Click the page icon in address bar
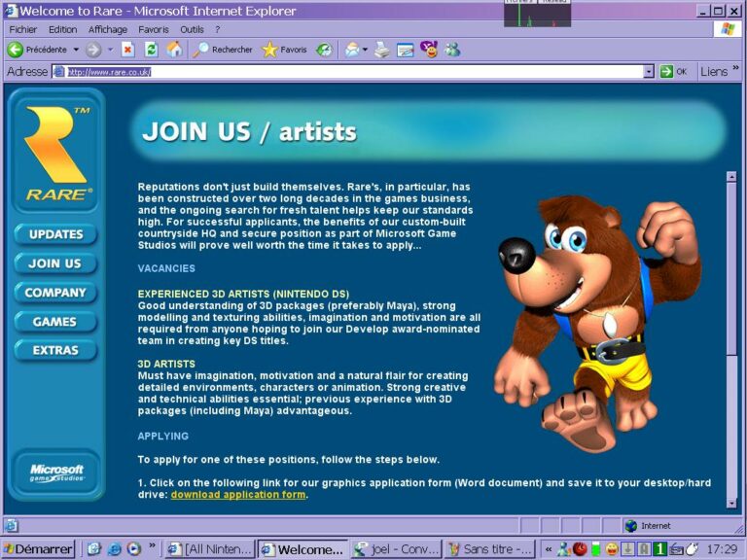Image resolution: width=747 pixels, height=560 pixels. (59, 72)
